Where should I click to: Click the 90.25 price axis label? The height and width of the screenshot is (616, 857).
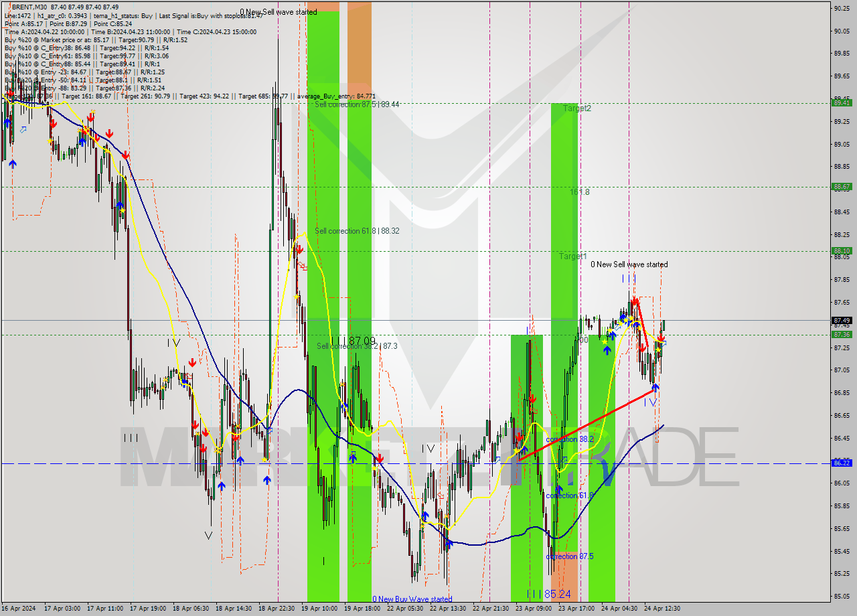pyautogui.click(x=842, y=8)
